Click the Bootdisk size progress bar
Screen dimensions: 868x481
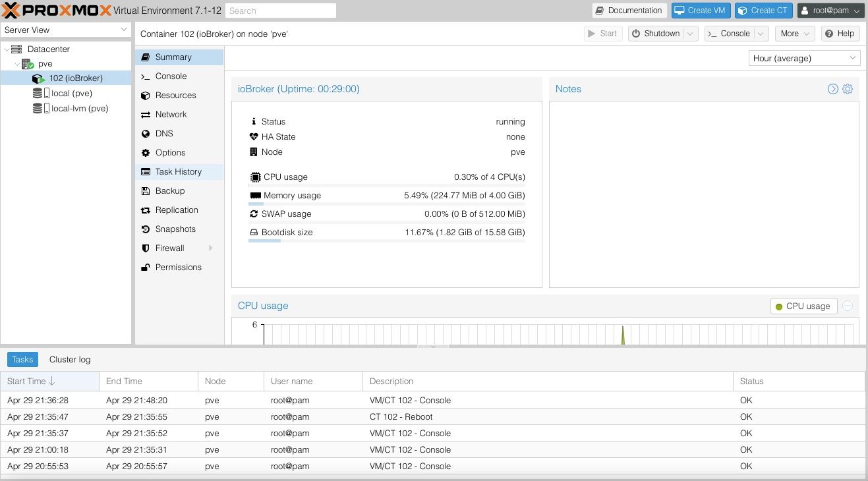tap(387, 241)
